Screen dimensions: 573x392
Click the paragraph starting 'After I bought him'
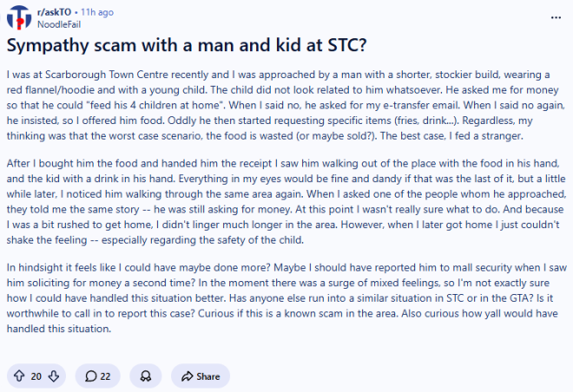click(286, 201)
